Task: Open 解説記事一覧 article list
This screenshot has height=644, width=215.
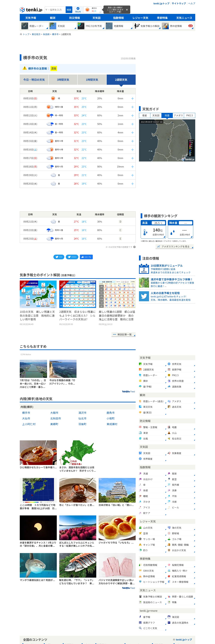Action: click(x=124, y=335)
